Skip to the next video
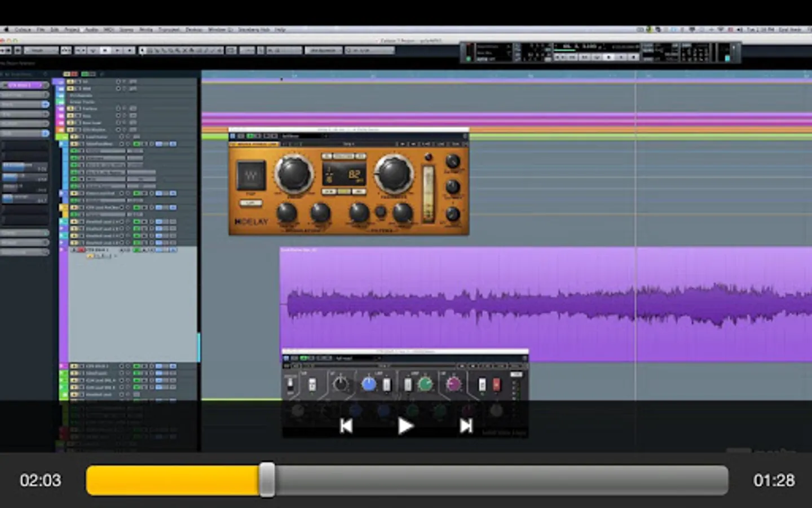Viewport: 812px width, 508px height. click(x=466, y=426)
